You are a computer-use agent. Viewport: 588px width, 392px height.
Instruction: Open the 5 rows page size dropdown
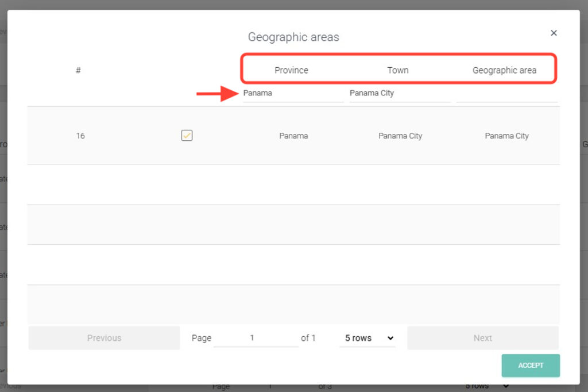click(x=367, y=338)
